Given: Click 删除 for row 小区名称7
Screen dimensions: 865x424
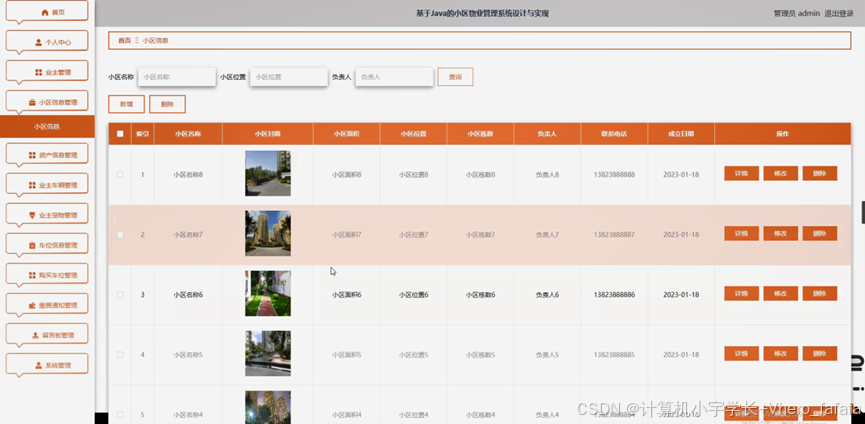Looking at the screenshot, I should coord(820,233).
